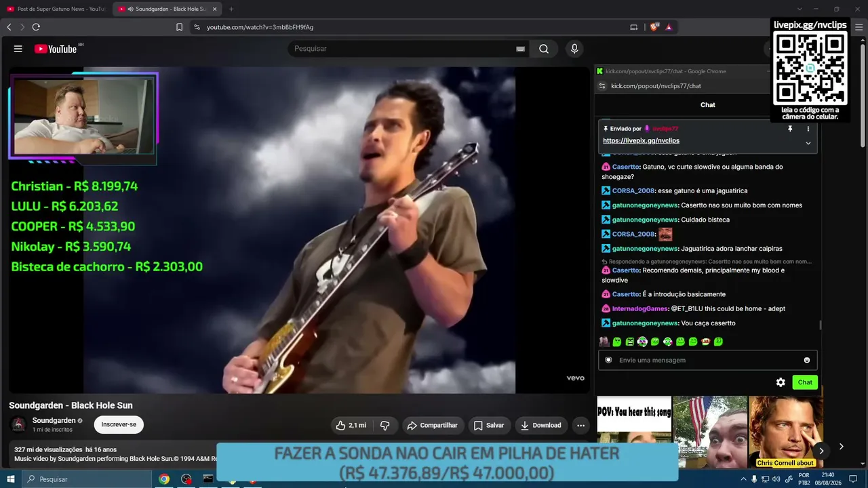Open the OBS Studio taskbar icon
Image resolution: width=868 pixels, height=488 pixels.
[186, 479]
